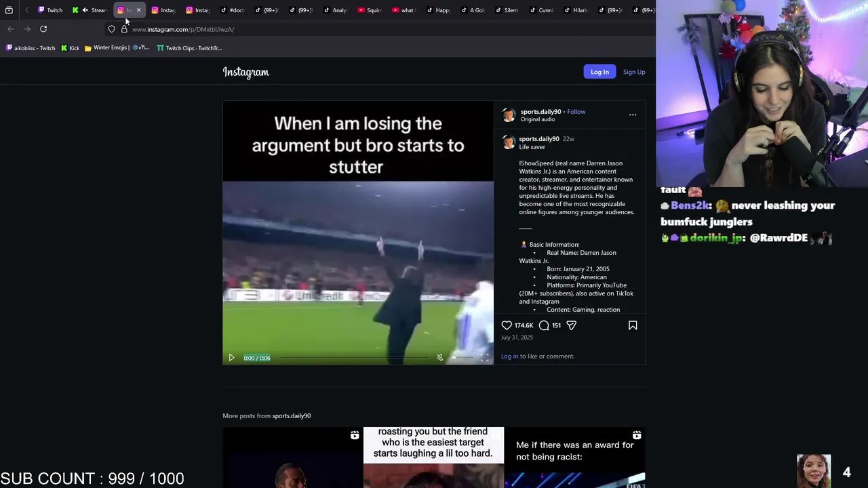The width and height of the screenshot is (868, 488).
Task: Open the Kick bookmark
Action: (70, 48)
